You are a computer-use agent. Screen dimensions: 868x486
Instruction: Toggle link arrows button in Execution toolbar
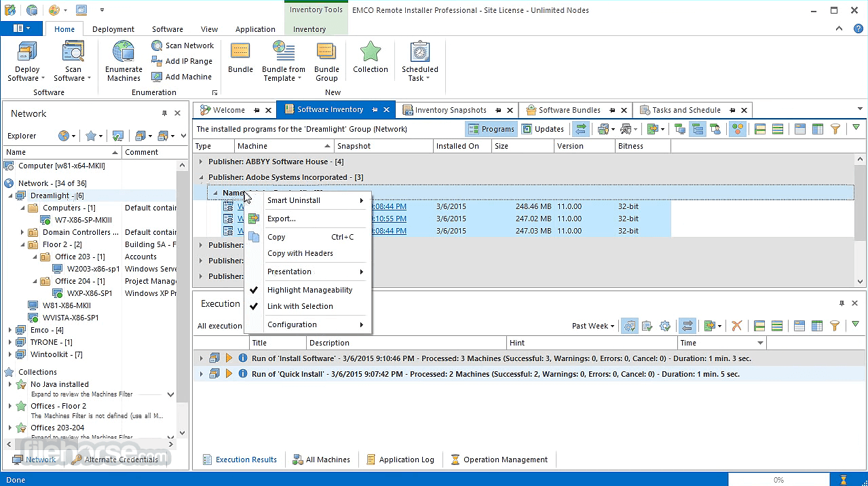pyautogui.click(x=687, y=326)
